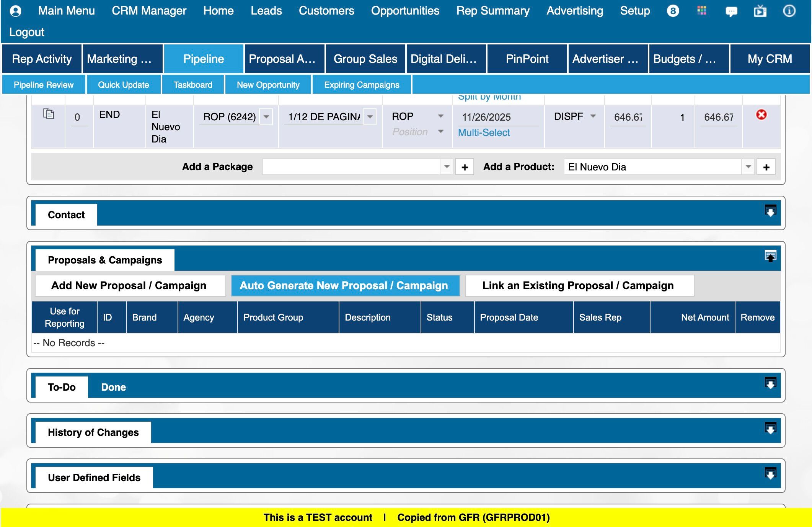Click plus to add selected package
Viewport: 812px width, 527px height.
pyautogui.click(x=465, y=167)
